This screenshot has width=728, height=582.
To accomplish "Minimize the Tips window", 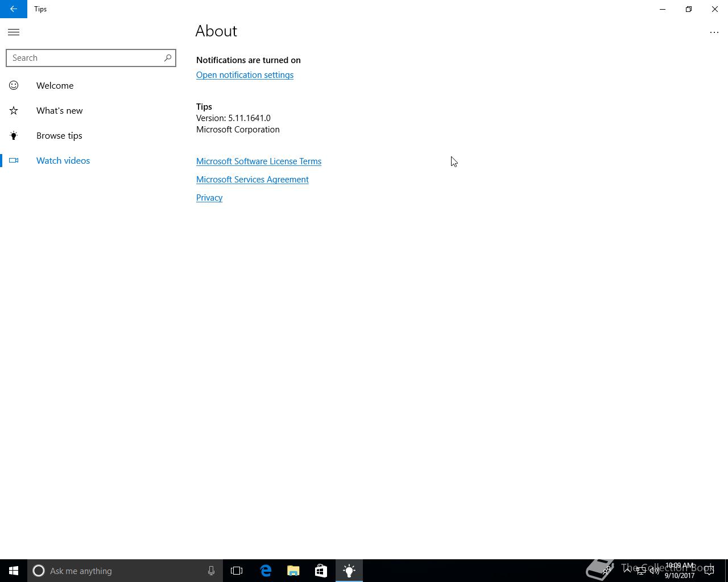I will point(663,9).
